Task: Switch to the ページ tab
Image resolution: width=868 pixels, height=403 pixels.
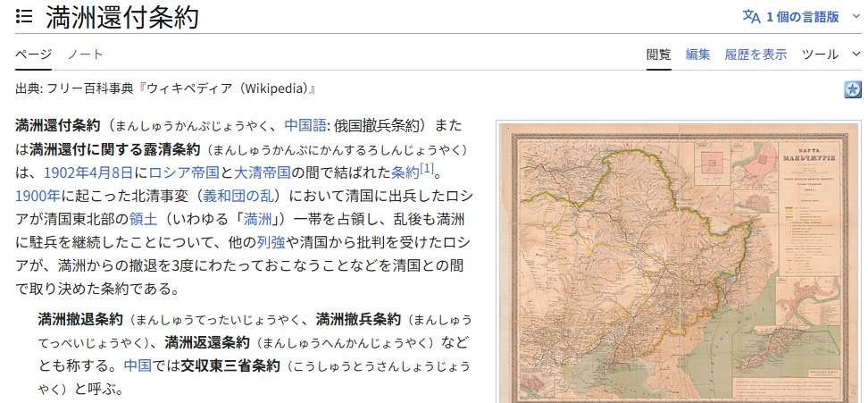Action: [33, 55]
